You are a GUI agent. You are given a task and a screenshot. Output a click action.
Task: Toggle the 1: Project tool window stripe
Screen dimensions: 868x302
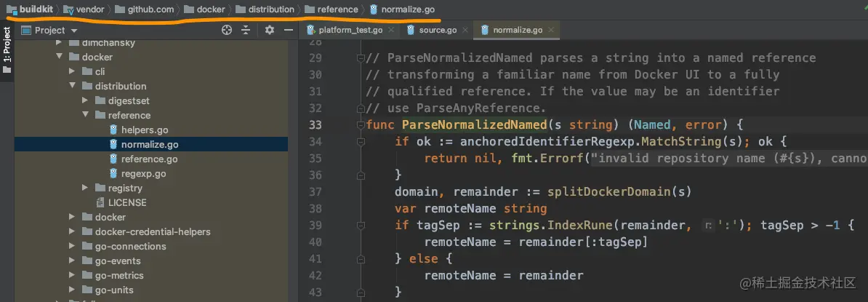(x=7, y=51)
